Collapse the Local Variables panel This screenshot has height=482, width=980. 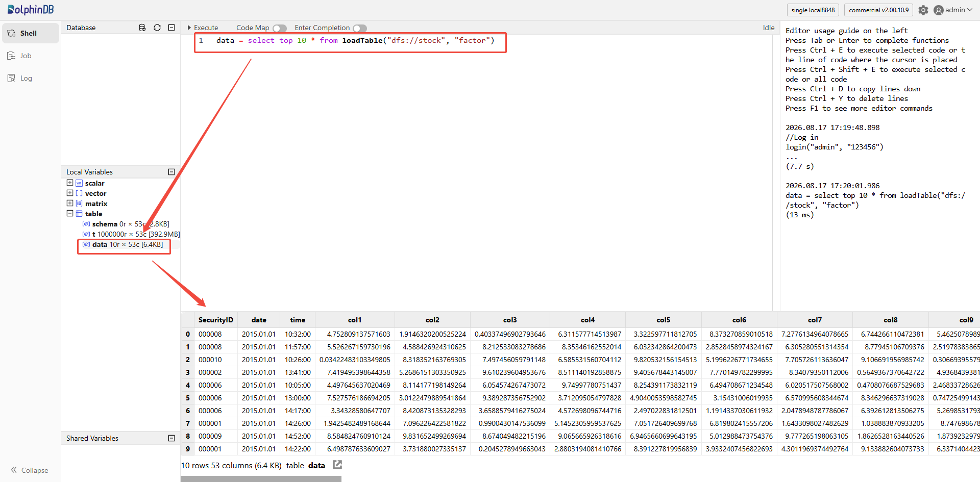(x=171, y=172)
